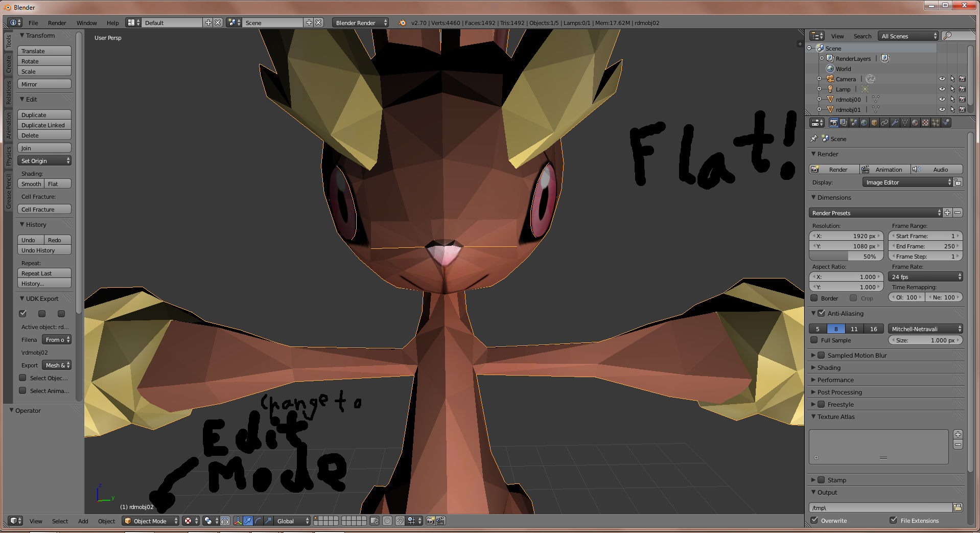Image resolution: width=980 pixels, height=533 pixels.
Task: Open the Help menu
Action: tap(112, 22)
